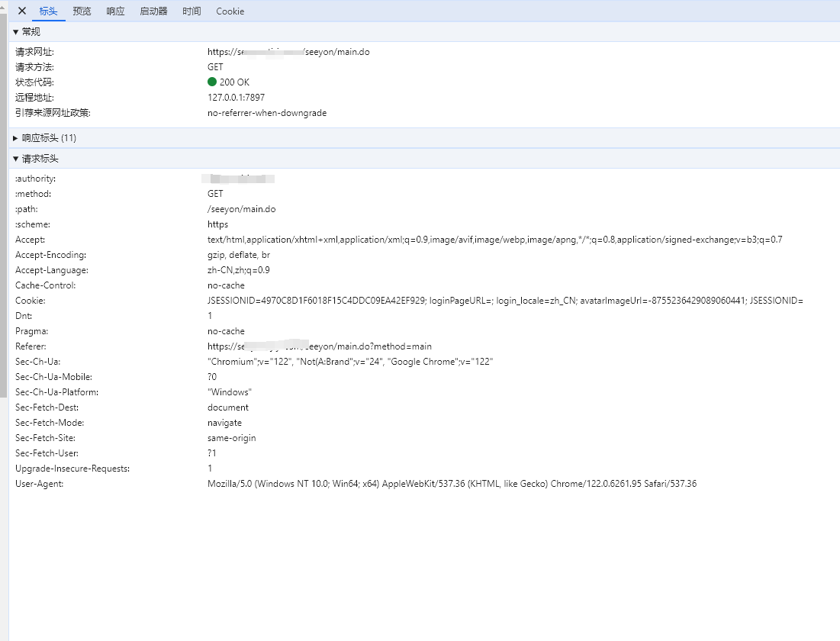840x641 pixels.
Task: Click the User-Agent header value
Action: (x=452, y=484)
